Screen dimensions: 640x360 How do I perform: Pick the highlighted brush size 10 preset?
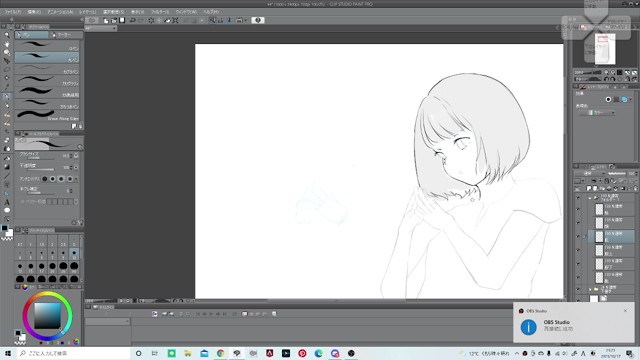[74, 255]
